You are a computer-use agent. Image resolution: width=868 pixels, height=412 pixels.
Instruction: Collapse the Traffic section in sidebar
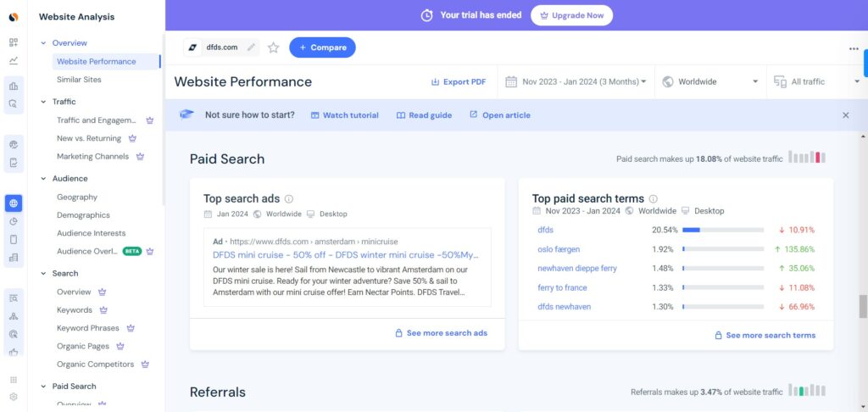click(x=44, y=102)
